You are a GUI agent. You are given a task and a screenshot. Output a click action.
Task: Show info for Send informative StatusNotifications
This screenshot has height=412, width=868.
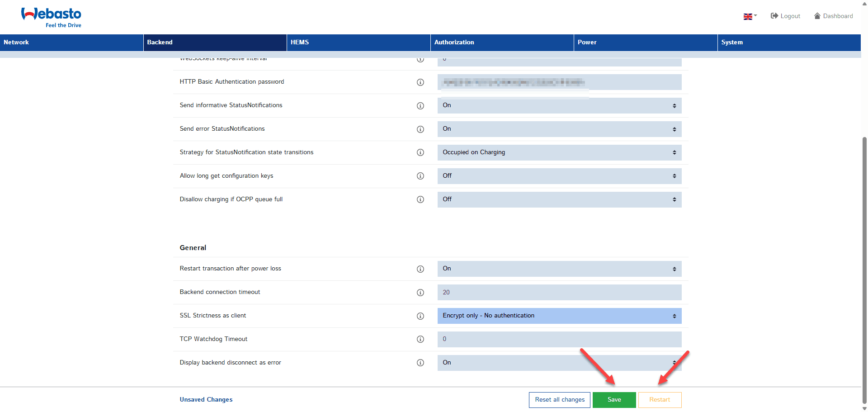(420, 106)
